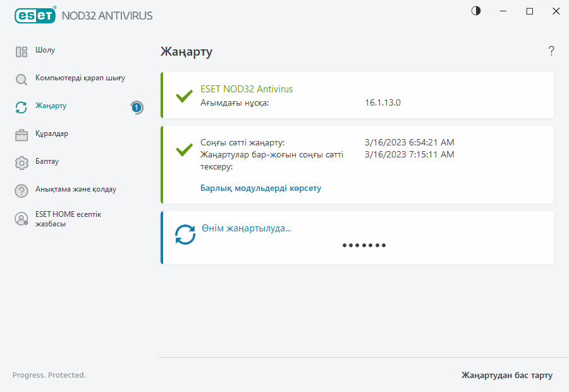Click the Жаңарту refresh arrows sidebar icon
Image resolution: width=569 pixels, height=392 pixels.
pyautogui.click(x=21, y=107)
